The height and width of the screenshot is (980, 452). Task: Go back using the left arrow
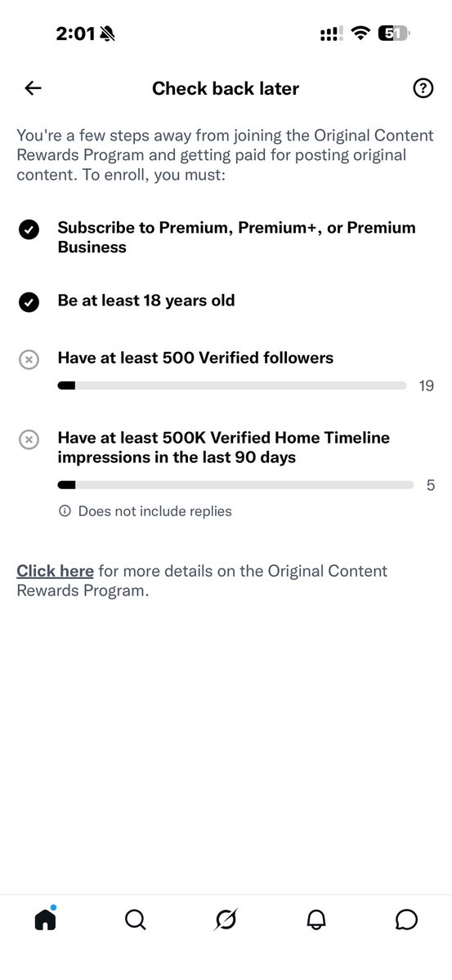pyautogui.click(x=33, y=89)
